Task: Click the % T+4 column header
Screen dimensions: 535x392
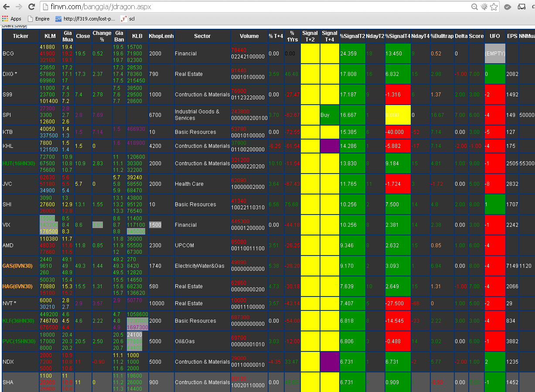Action: click(276, 36)
